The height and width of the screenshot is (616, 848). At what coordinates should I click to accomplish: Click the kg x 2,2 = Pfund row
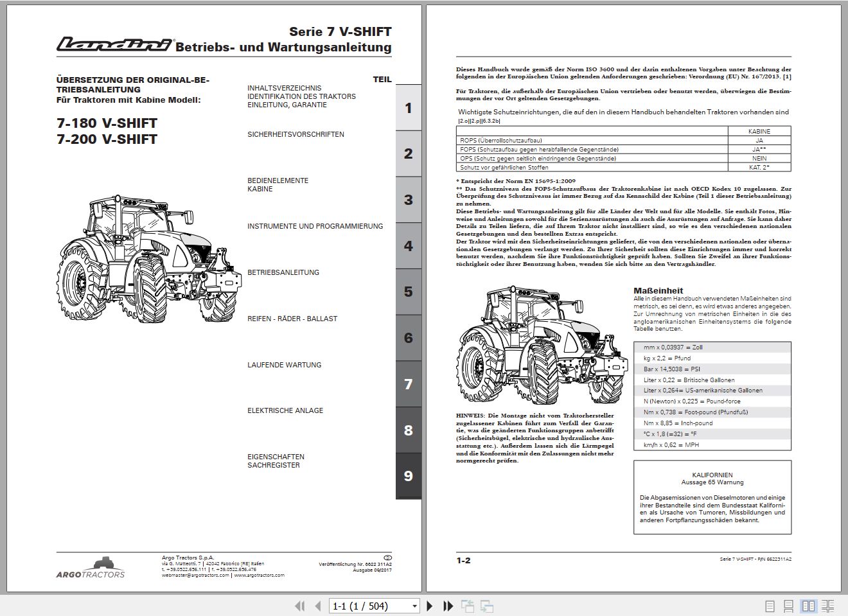click(712, 358)
